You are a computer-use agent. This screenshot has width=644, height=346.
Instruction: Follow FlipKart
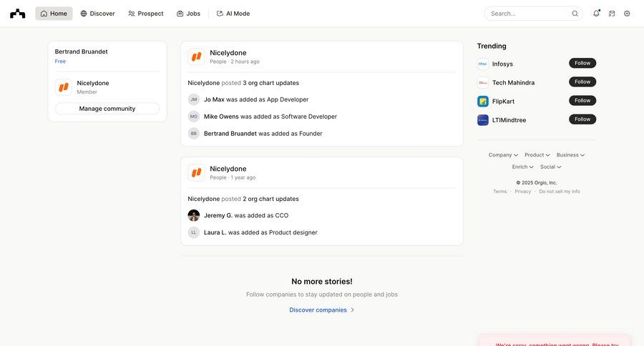pos(582,101)
